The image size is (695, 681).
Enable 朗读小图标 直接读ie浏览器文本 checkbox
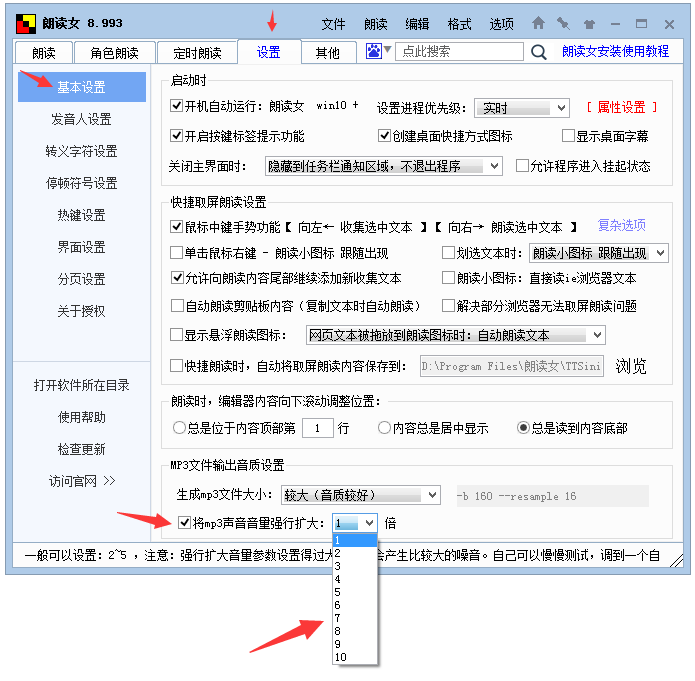pos(449,278)
